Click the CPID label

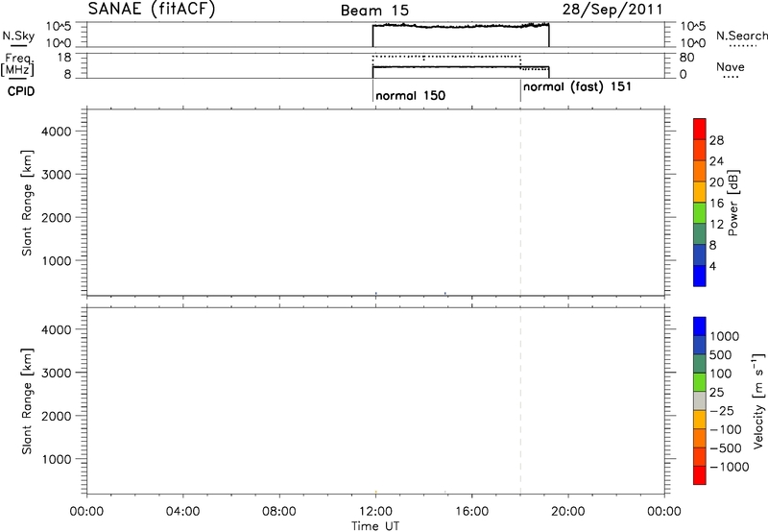pyautogui.click(x=21, y=91)
